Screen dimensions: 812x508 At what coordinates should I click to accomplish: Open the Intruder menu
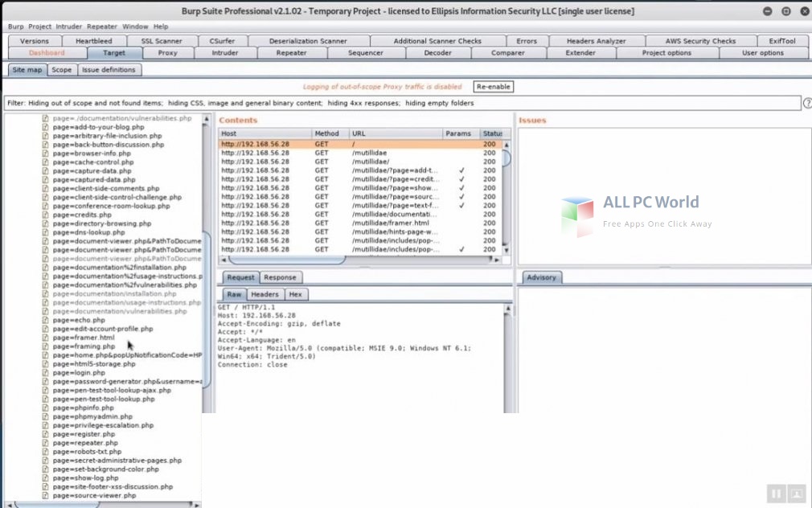point(69,27)
